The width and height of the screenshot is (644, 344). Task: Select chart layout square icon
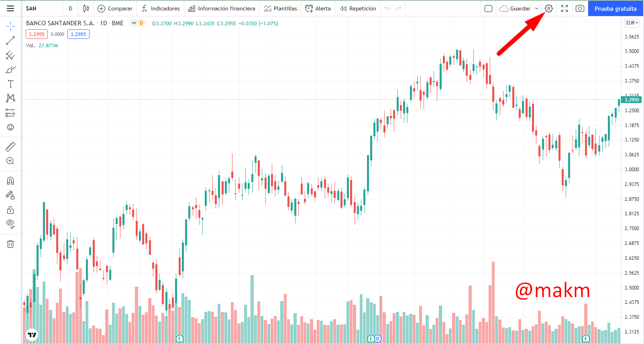pos(489,8)
